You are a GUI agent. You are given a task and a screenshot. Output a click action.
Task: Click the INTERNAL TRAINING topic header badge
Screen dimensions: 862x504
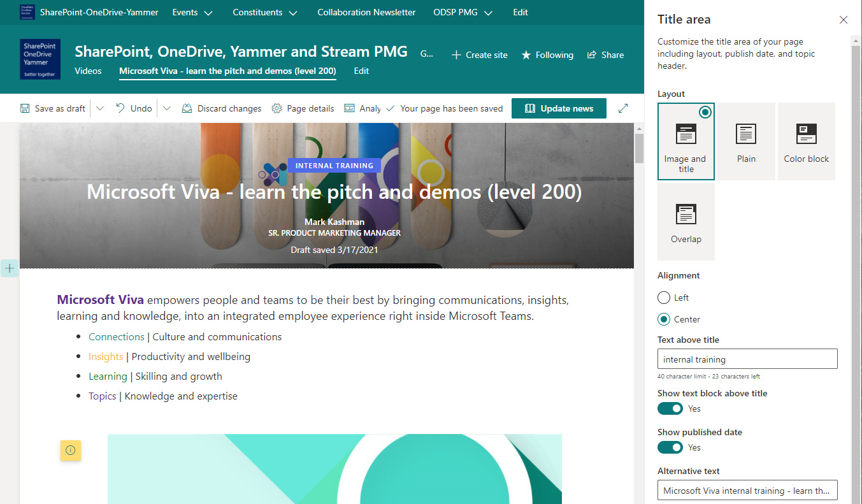[334, 166]
